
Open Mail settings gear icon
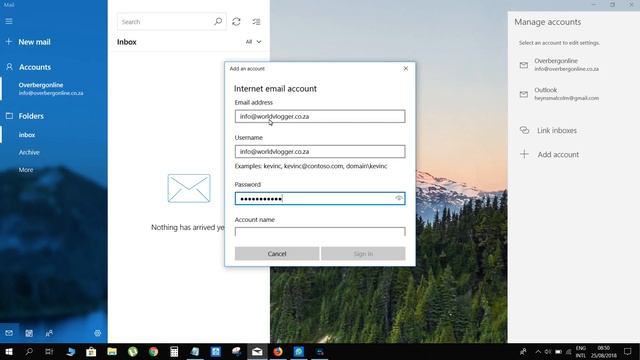point(98,333)
